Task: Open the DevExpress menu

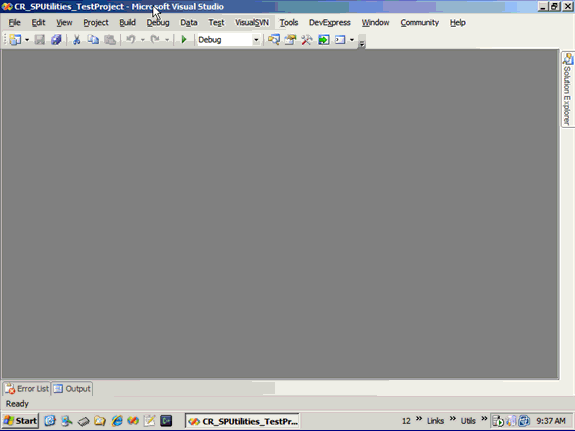Action: 329,22
